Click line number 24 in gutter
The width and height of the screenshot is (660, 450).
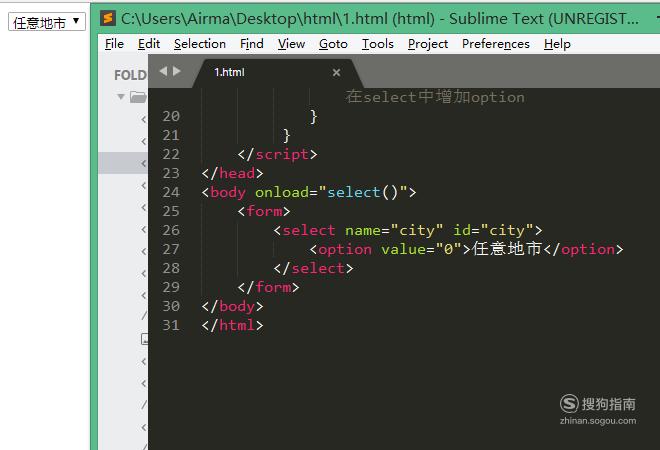171,192
